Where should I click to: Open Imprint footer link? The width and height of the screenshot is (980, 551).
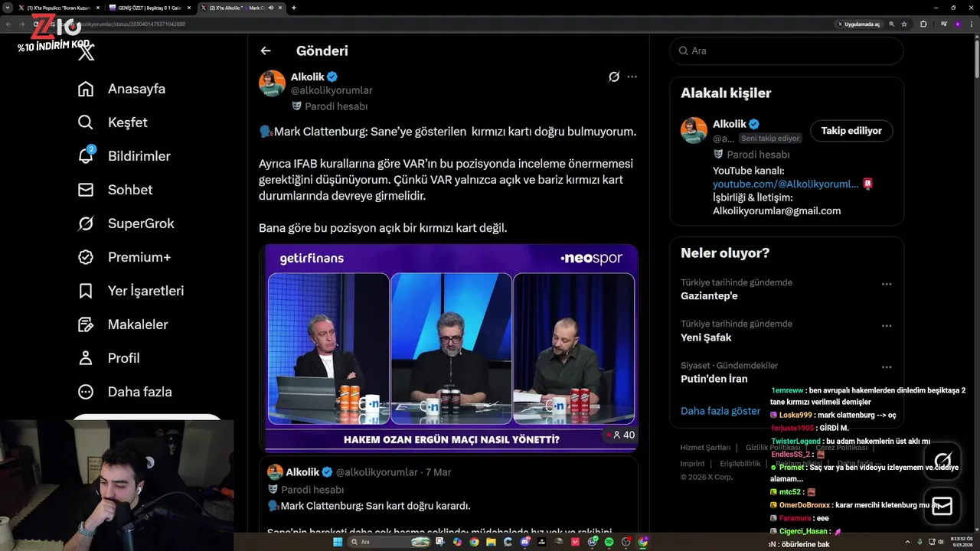click(x=692, y=464)
